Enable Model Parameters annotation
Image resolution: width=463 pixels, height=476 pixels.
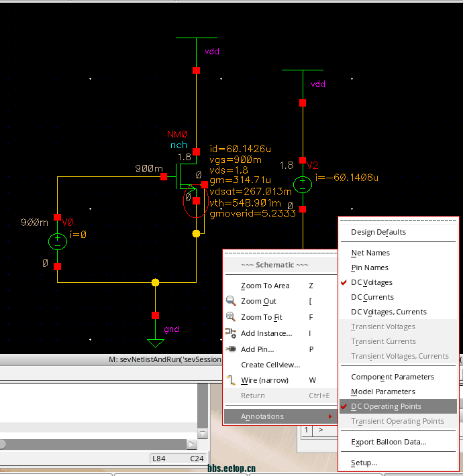pyautogui.click(x=399, y=392)
